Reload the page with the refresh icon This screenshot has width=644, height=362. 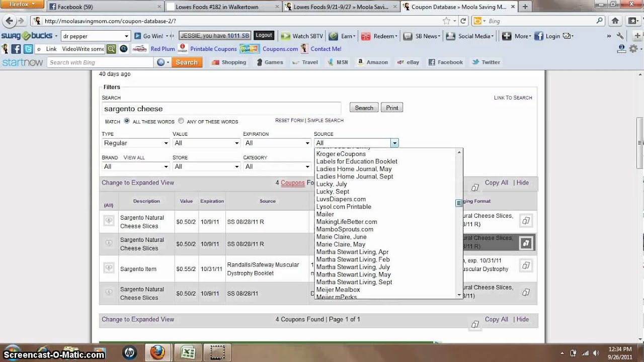(463, 21)
